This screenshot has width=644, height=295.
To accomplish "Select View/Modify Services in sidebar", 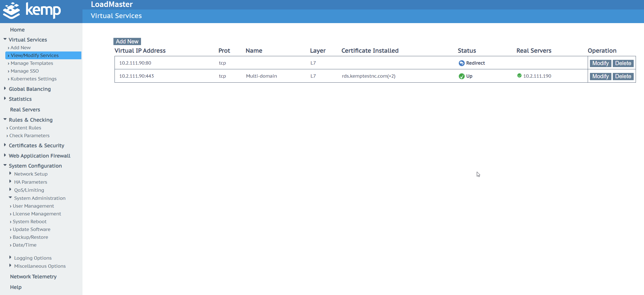I will 43,55.
